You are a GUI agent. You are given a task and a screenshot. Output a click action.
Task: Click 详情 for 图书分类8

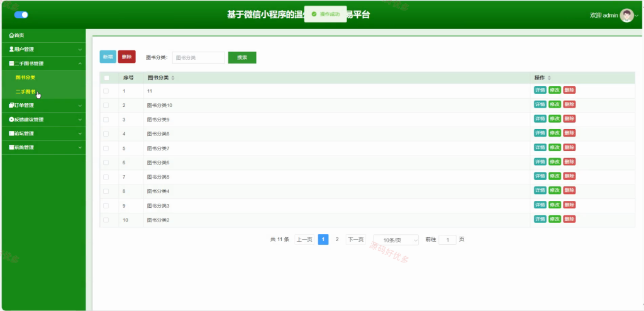[x=540, y=133]
